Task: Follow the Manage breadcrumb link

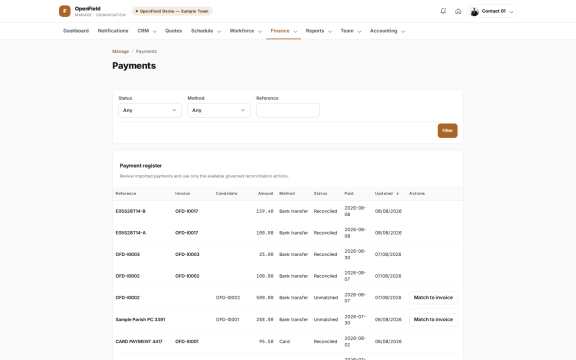Action: pos(120,51)
